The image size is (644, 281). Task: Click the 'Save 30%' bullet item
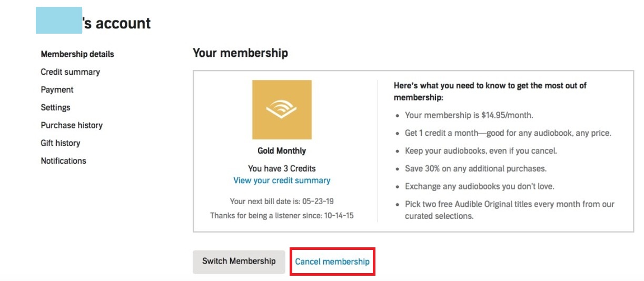point(475,169)
